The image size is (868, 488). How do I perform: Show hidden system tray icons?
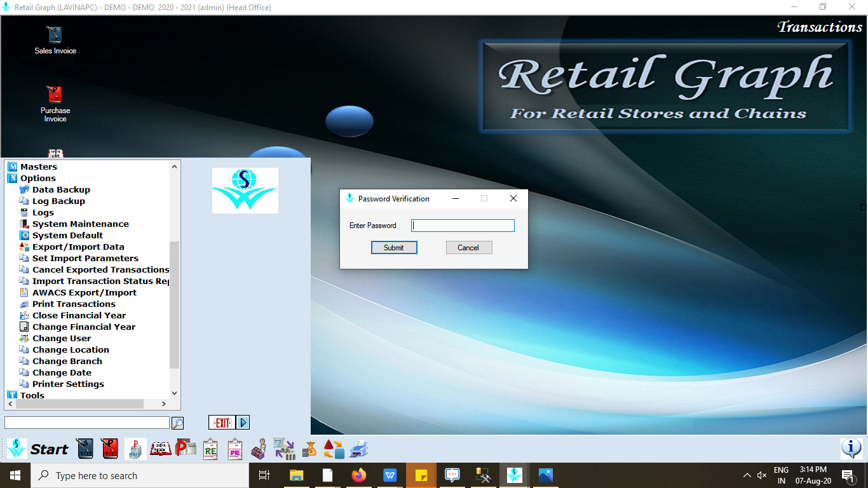coord(747,475)
